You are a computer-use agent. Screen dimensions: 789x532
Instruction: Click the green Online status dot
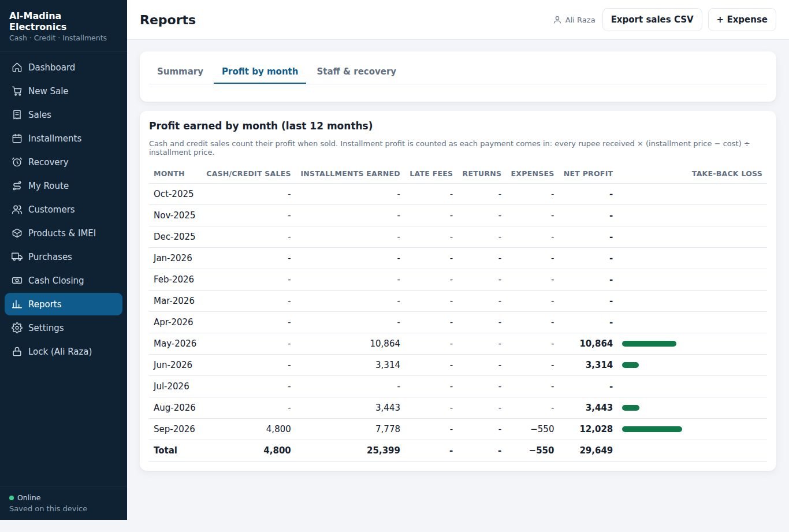coord(12,497)
